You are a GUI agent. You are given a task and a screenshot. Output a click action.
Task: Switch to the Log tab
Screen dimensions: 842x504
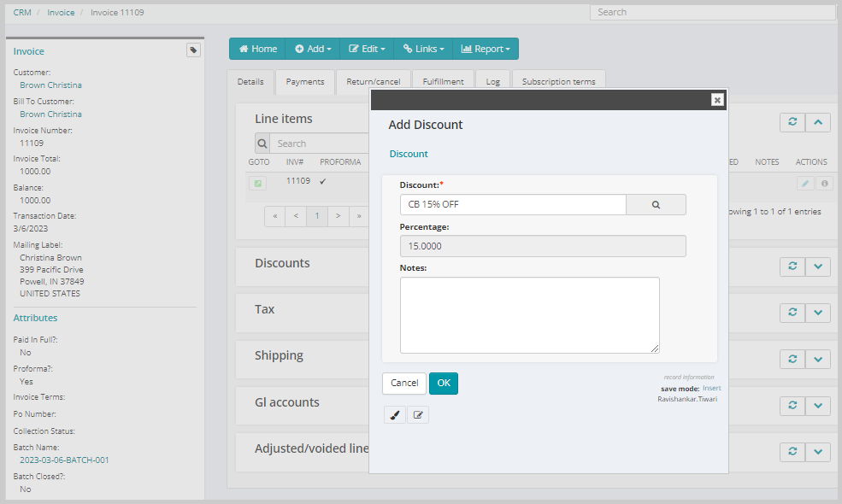pos(493,82)
